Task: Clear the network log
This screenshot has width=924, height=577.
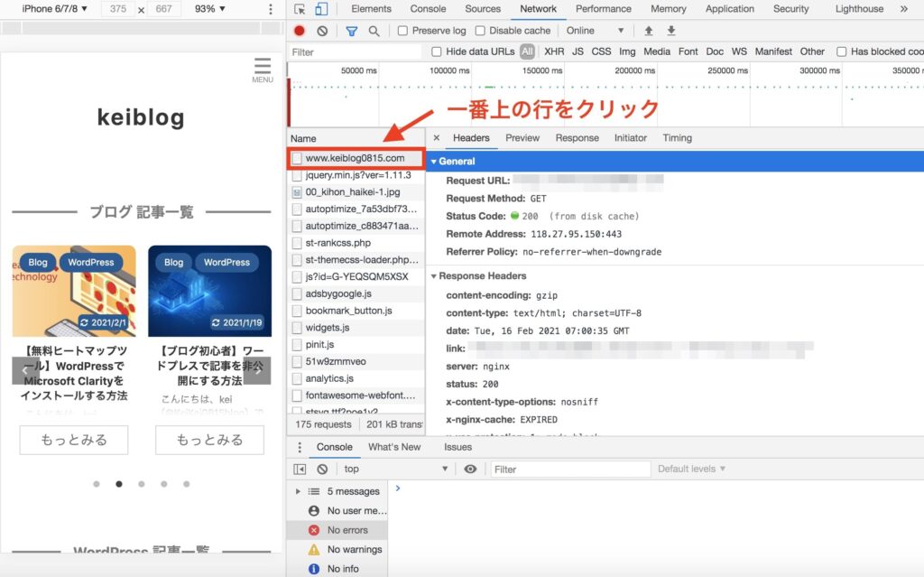Action: pos(322,31)
